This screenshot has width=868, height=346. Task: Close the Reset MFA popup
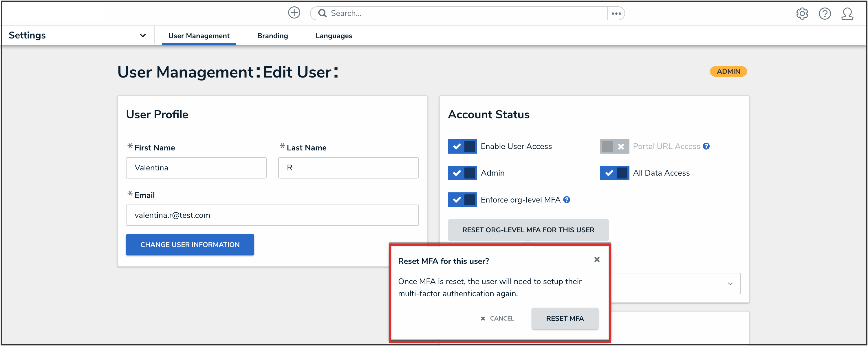point(597,259)
